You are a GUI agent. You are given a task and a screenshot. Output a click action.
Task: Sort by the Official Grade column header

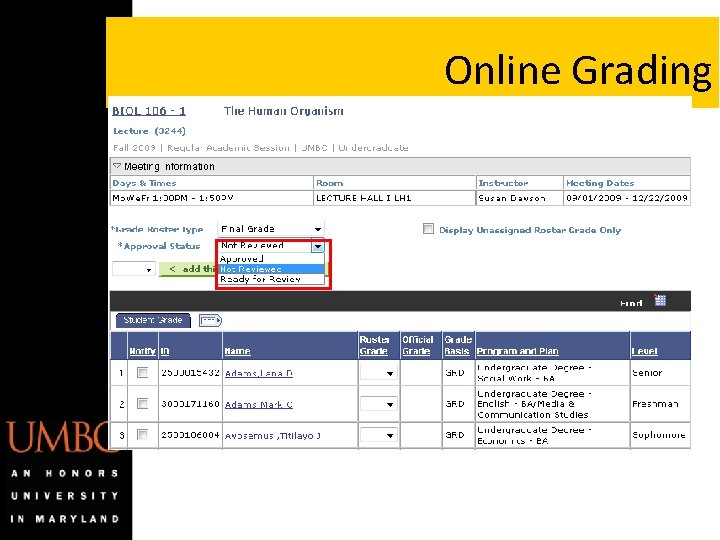point(417,345)
